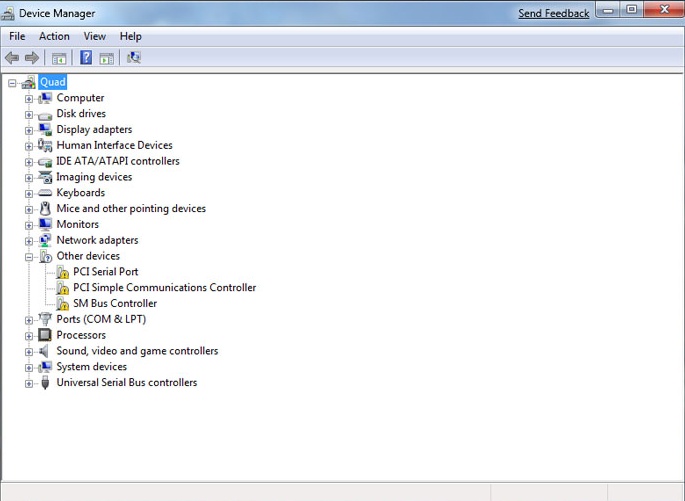Collapse the Quad root node
This screenshot has width=685, height=501.
pyautogui.click(x=12, y=83)
